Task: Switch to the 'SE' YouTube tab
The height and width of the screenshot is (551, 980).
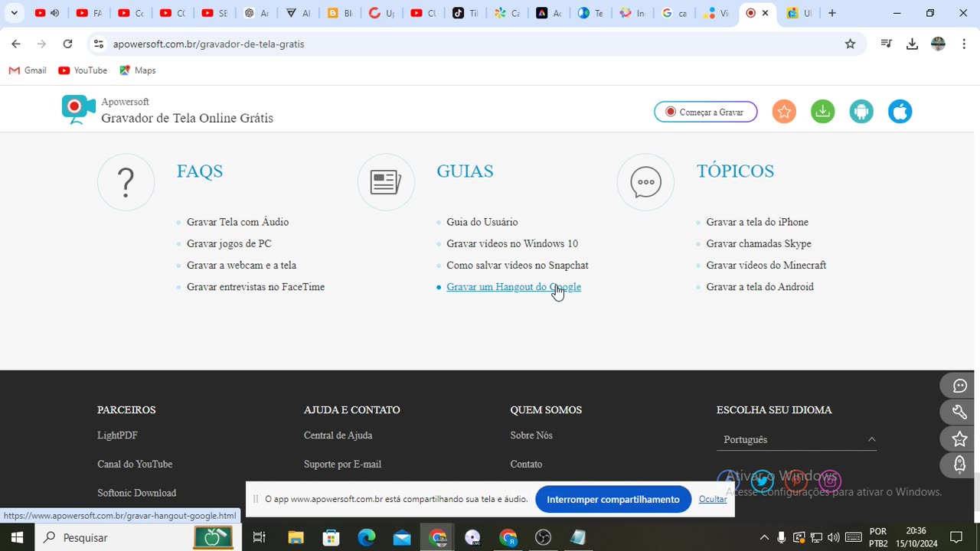Action: pyautogui.click(x=215, y=13)
